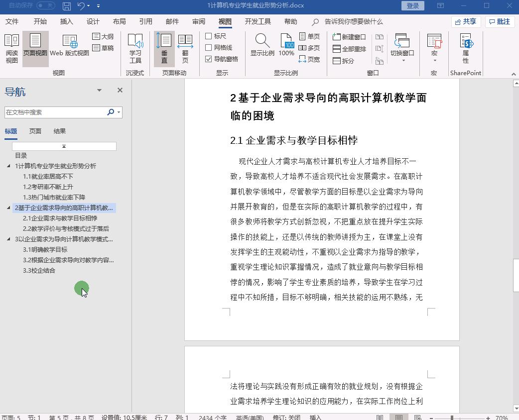Click the 批注 comments button
This screenshot has height=420, width=519.
point(500,21)
